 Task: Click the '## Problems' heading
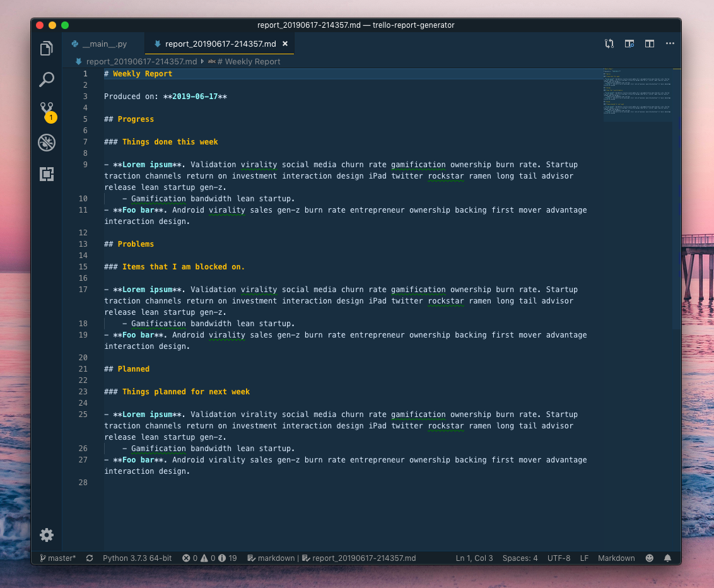tap(129, 244)
